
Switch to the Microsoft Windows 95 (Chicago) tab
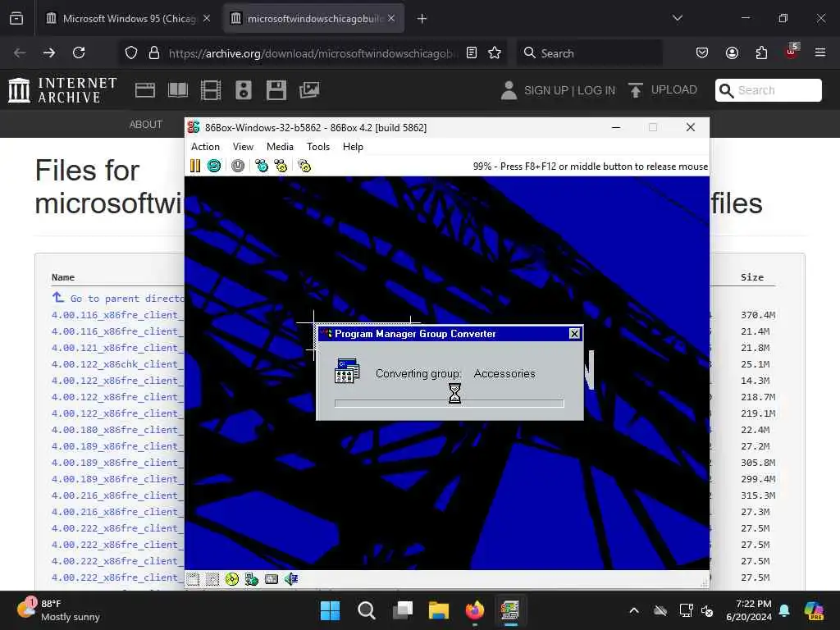point(129,19)
